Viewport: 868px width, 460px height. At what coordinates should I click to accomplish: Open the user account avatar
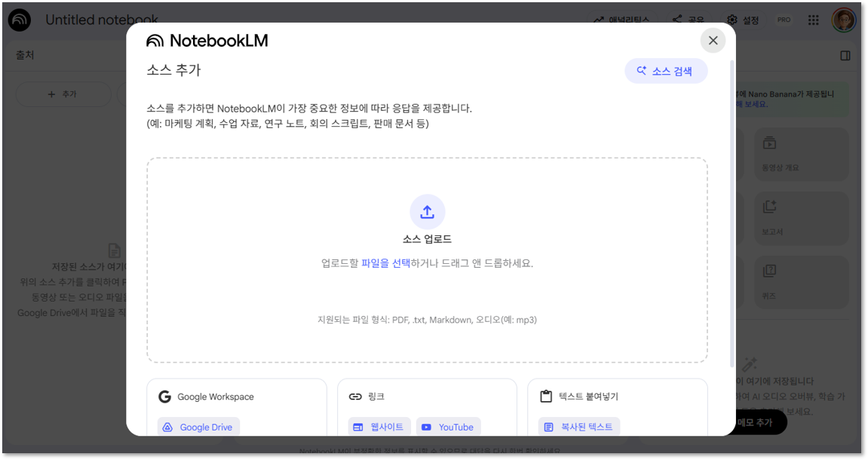point(844,20)
